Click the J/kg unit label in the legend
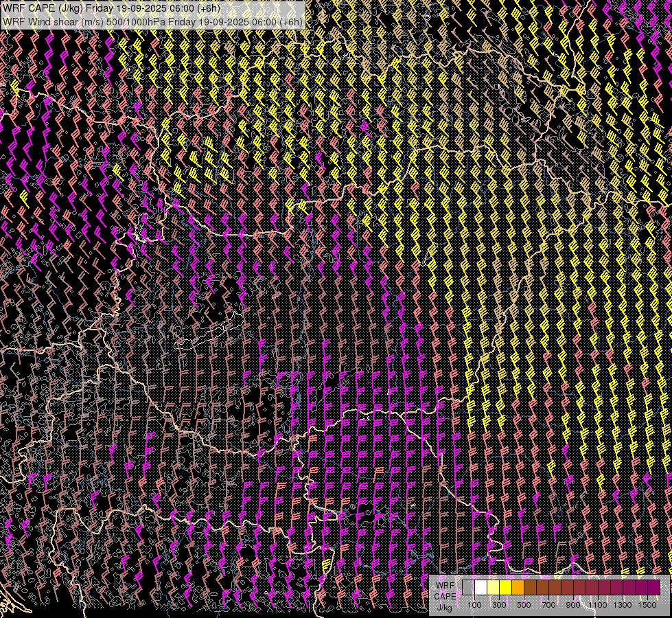Screen dimensions: 672x618 point(444,607)
